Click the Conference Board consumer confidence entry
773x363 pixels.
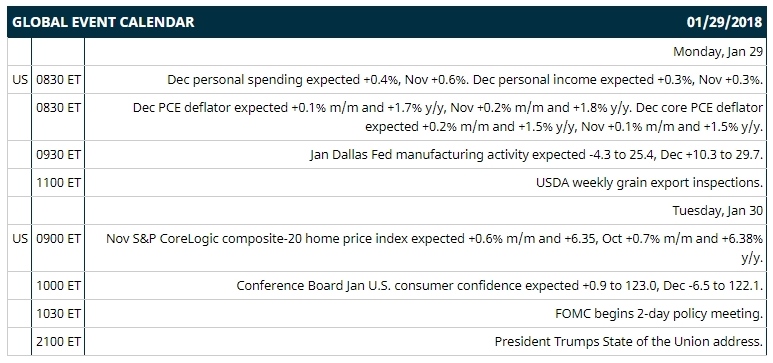tap(500, 286)
